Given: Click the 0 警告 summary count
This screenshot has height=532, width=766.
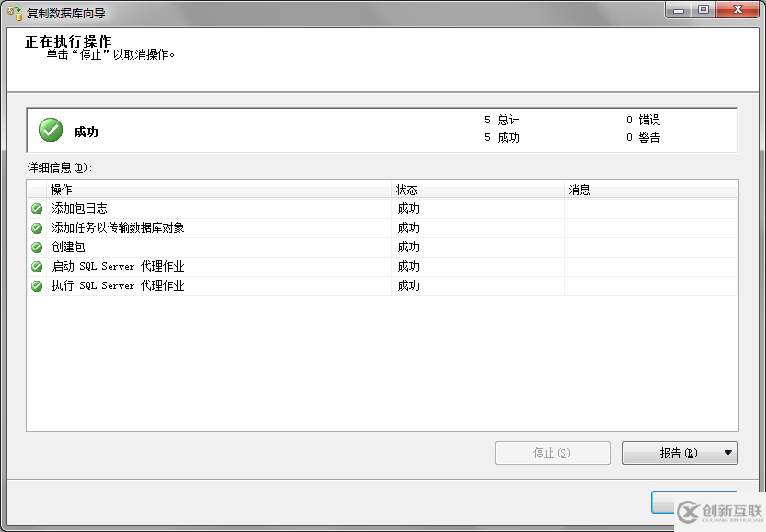Looking at the screenshot, I should (644, 137).
